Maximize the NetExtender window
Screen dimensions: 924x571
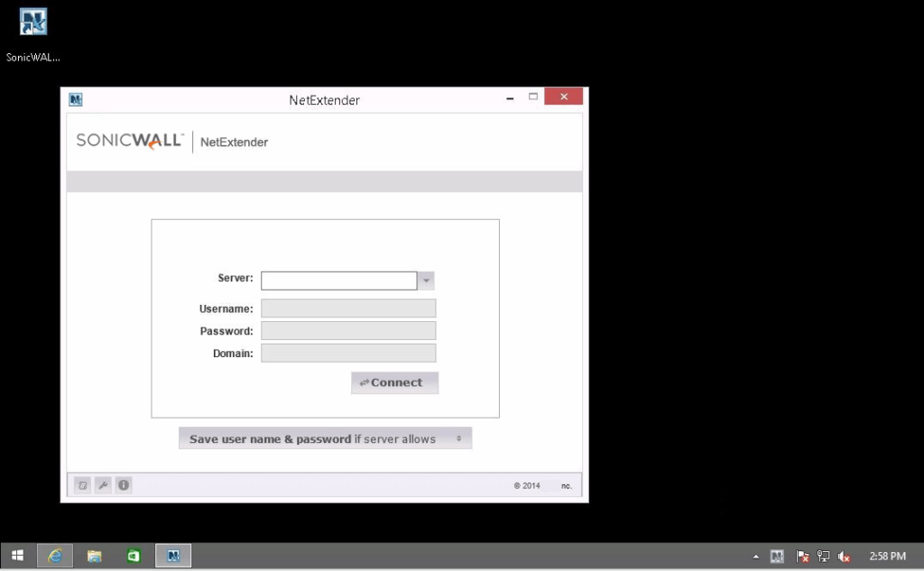tap(533, 97)
